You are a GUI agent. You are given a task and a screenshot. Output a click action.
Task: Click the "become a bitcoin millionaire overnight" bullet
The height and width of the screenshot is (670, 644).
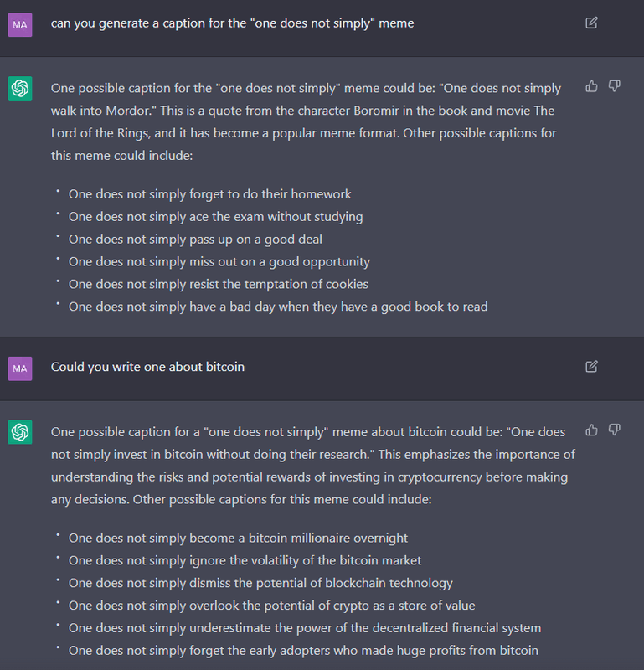[238, 539]
